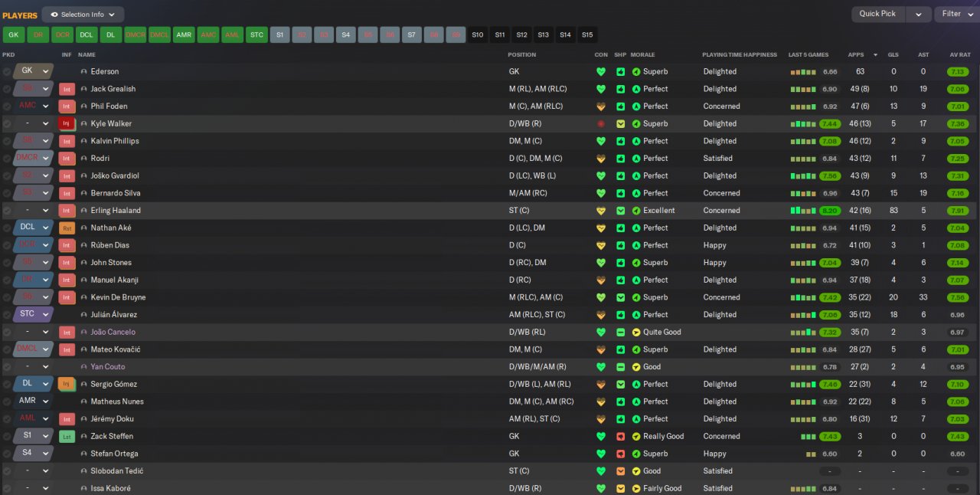980x495 pixels.
Task: Sort by MORALE column header
Action: 642,55
